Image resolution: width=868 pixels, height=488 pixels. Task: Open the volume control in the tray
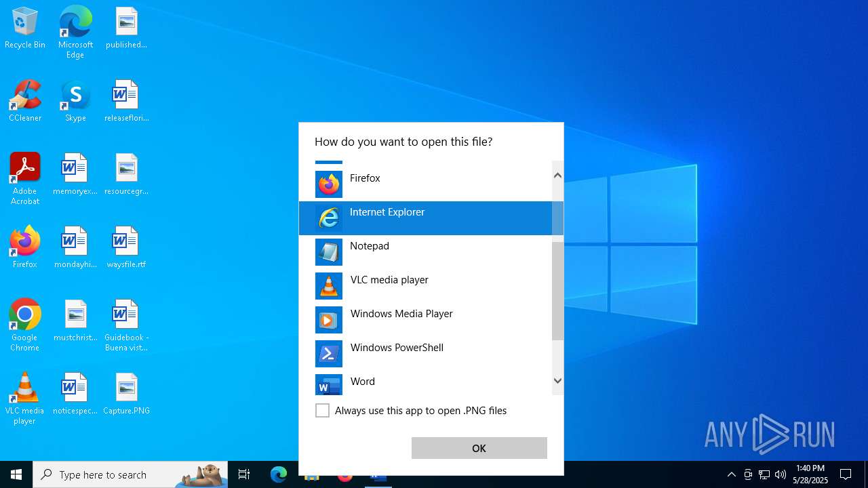pyautogui.click(x=781, y=474)
